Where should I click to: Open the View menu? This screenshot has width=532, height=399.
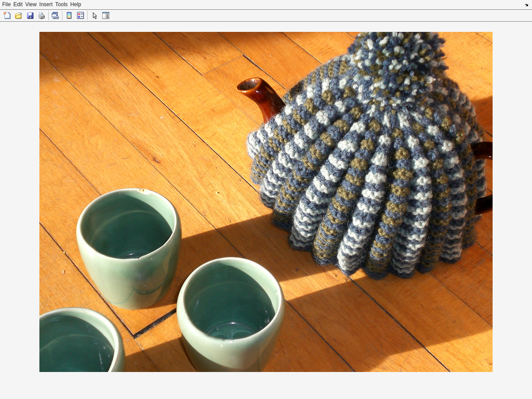(x=31, y=4)
